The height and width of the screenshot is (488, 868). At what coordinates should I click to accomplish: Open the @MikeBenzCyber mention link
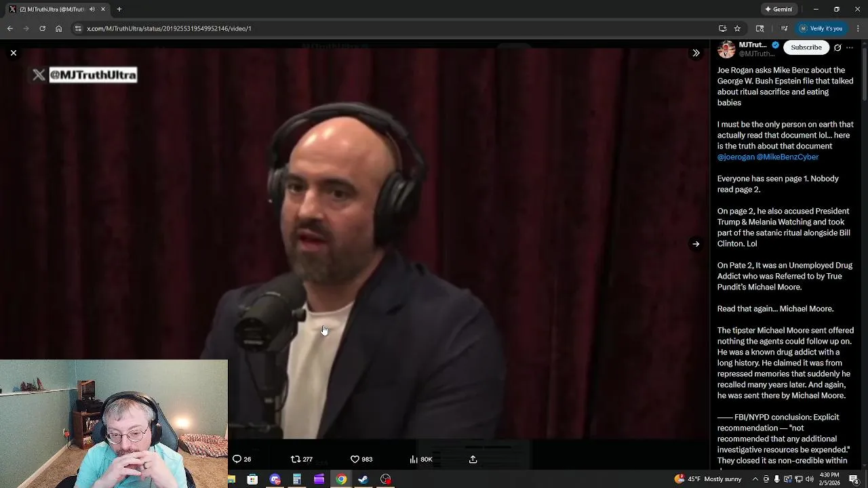tap(788, 157)
